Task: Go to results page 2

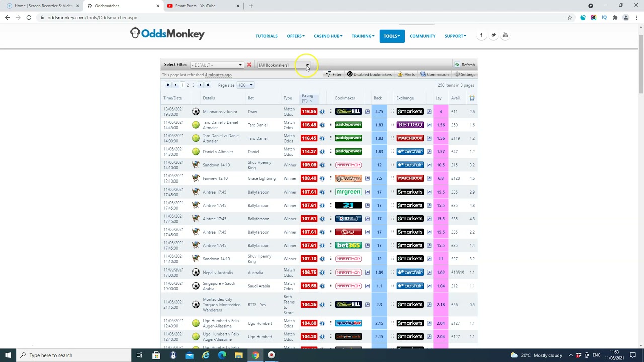Action: (188, 85)
